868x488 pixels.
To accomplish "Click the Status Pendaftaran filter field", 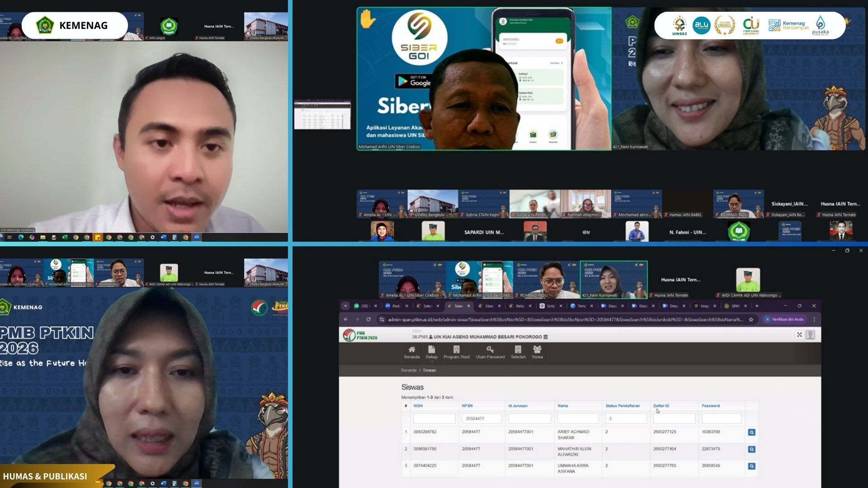I will click(626, 418).
